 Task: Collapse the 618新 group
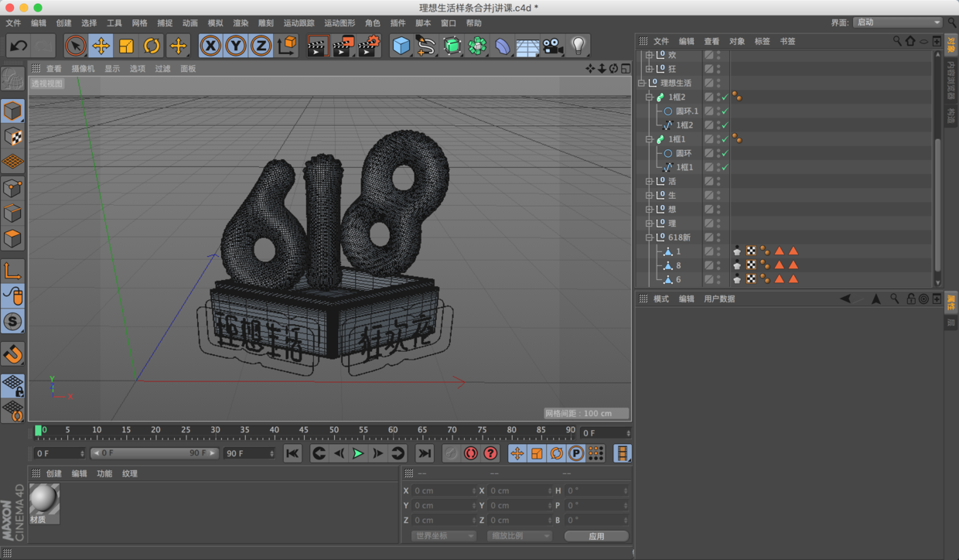point(649,237)
